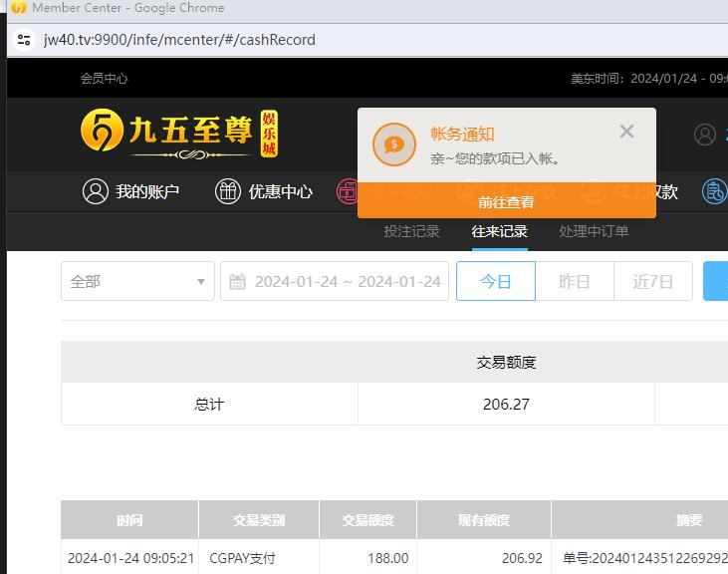Expand the 全部 transaction type dropdown
The image size is (728, 574).
tap(137, 281)
